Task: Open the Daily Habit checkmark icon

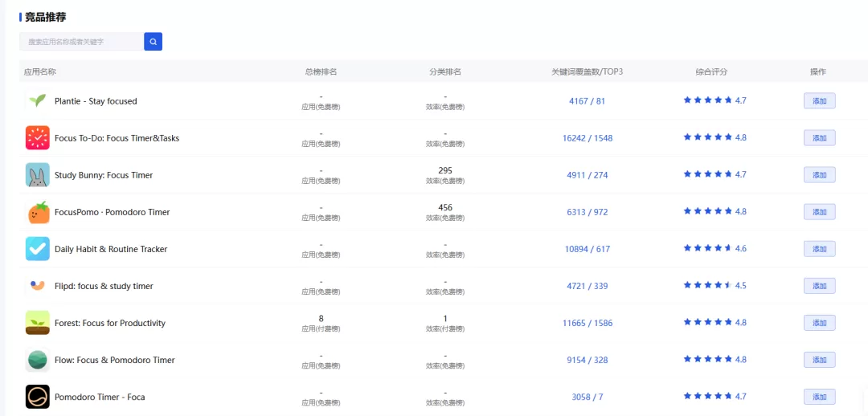Action: click(x=38, y=249)
